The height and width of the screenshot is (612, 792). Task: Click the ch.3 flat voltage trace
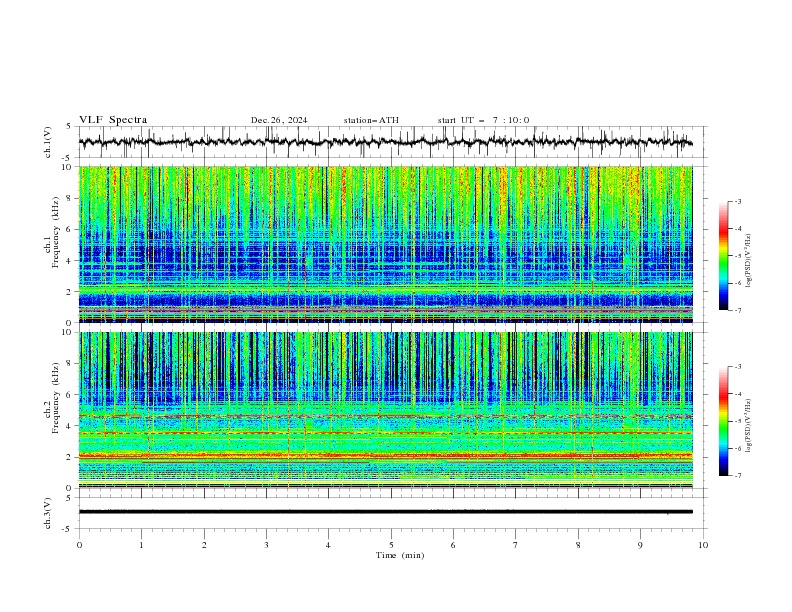coord(385,512)
